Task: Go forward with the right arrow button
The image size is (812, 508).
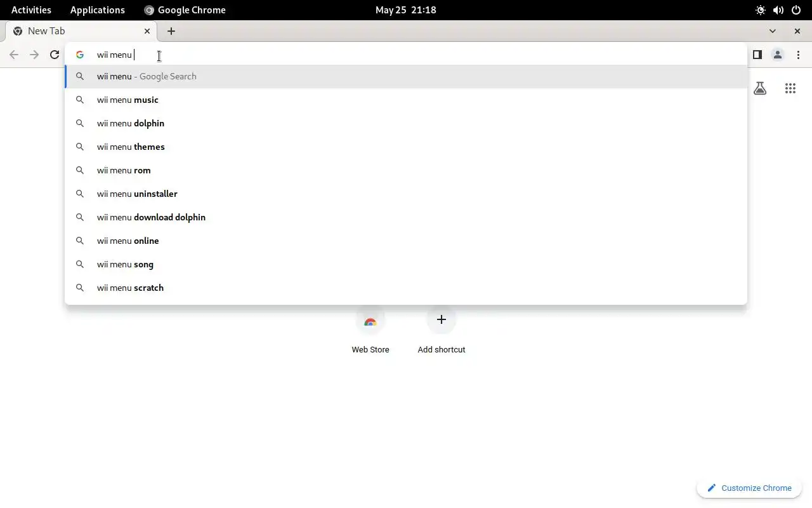Action: point(34,55)
